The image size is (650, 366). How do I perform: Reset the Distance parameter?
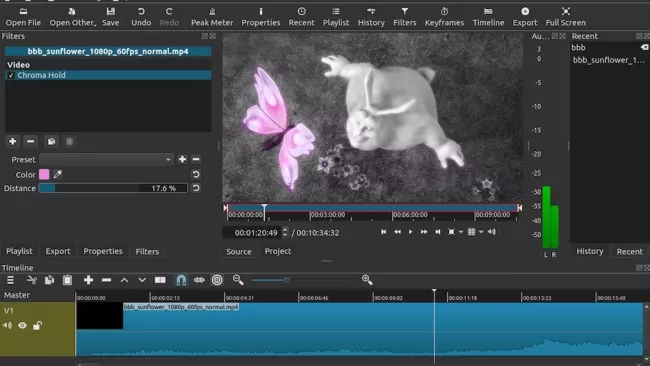(196, 188)
